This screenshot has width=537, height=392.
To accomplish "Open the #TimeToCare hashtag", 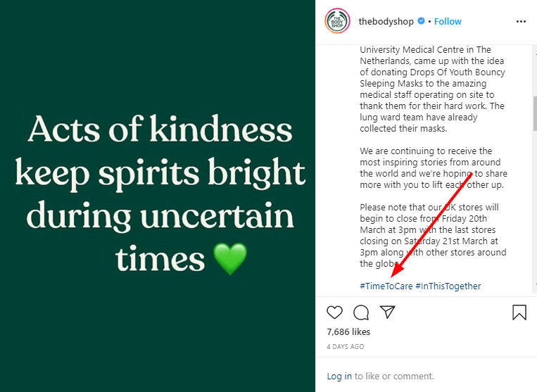I will coord(386,286).
